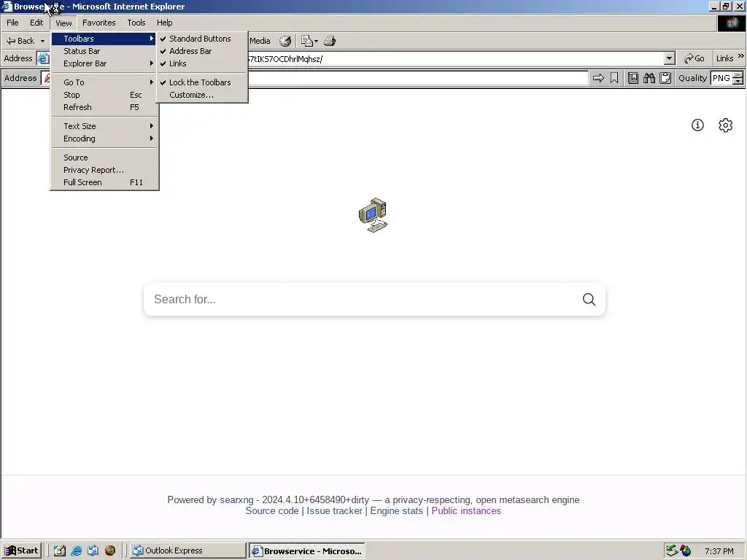Decrease Quality with the down spinner
The width and height of the screenshot is (747, 560).
738,82
